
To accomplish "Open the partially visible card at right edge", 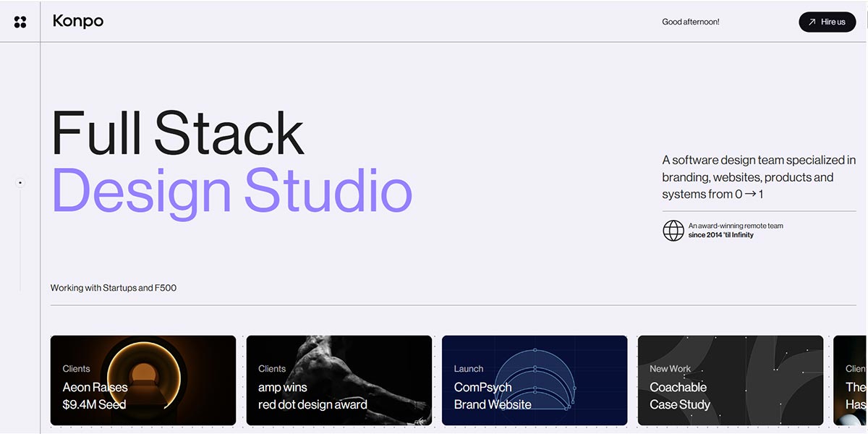I will click(851, 380).
